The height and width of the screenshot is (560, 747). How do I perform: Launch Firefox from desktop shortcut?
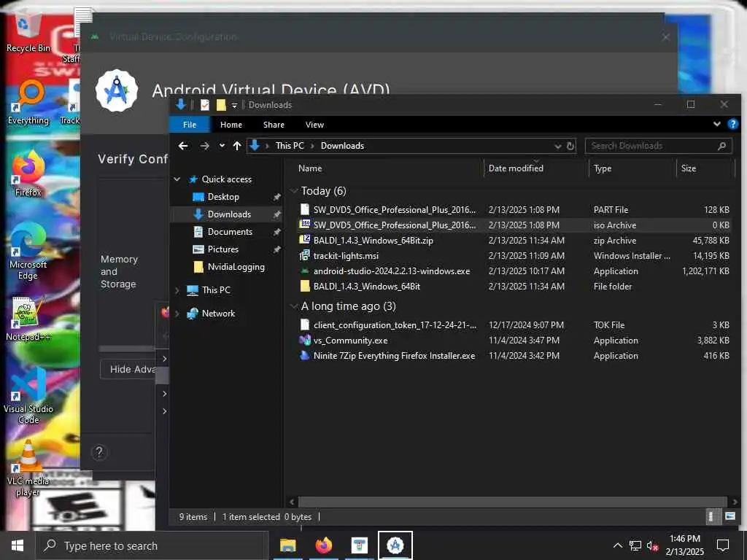28,174
